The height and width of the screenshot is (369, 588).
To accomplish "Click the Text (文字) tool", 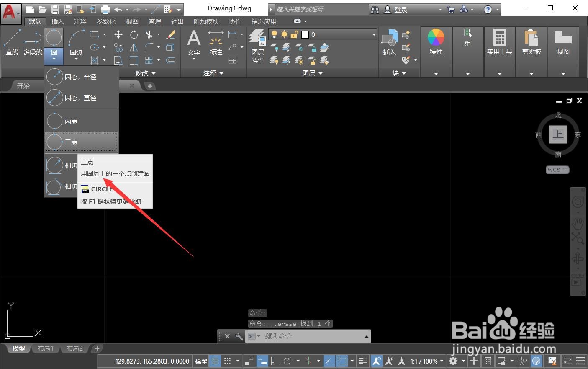I will [193, 43].
